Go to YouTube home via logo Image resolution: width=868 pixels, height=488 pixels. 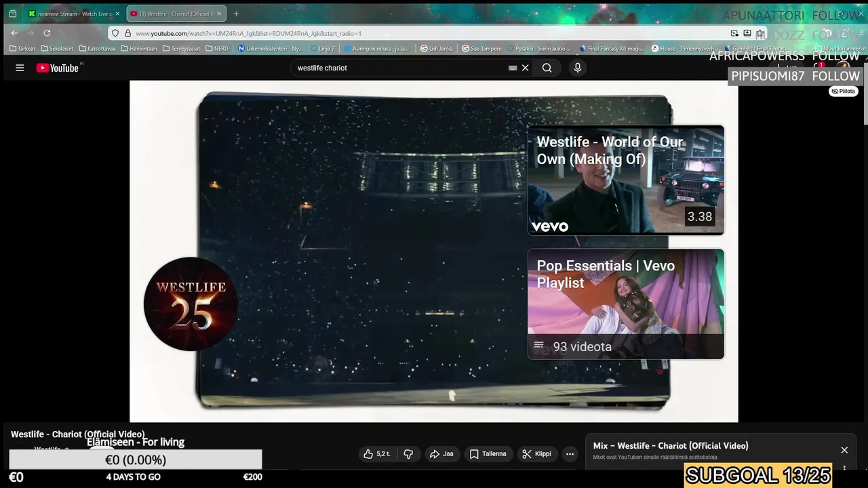pyautogui.click(x=58, y=68)
